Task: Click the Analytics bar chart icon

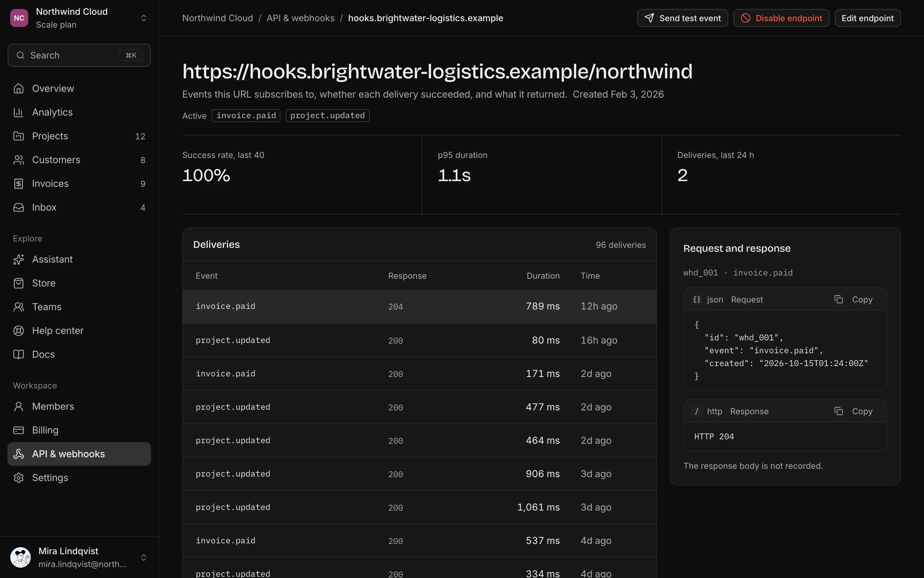Action: (x=18, y=112)
